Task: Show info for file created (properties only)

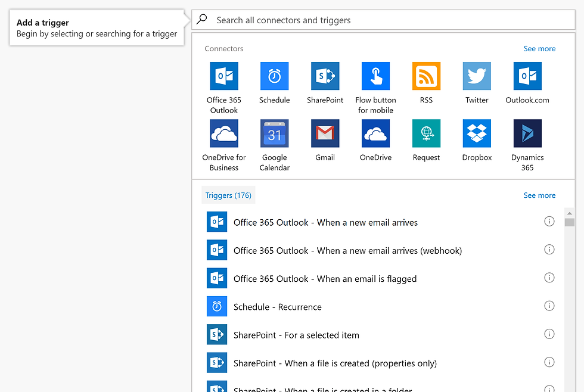Action: tap(549, 362)
